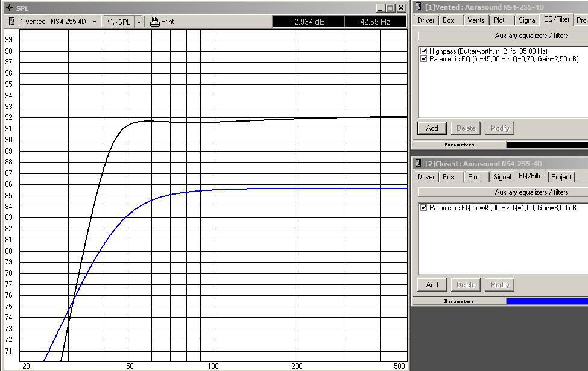
Task: Disable the Parametric EQ Gain=8,00 dB filter
Action: [x=424, y=208]
